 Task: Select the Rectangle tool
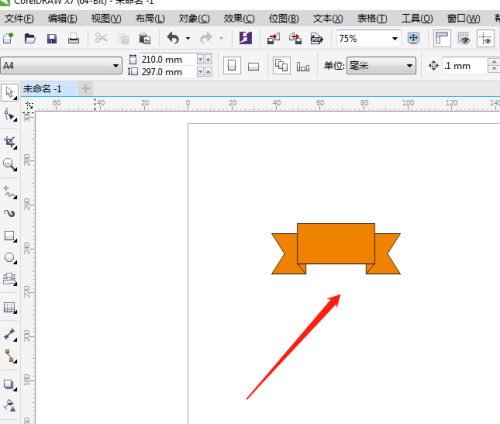[10, 236]
